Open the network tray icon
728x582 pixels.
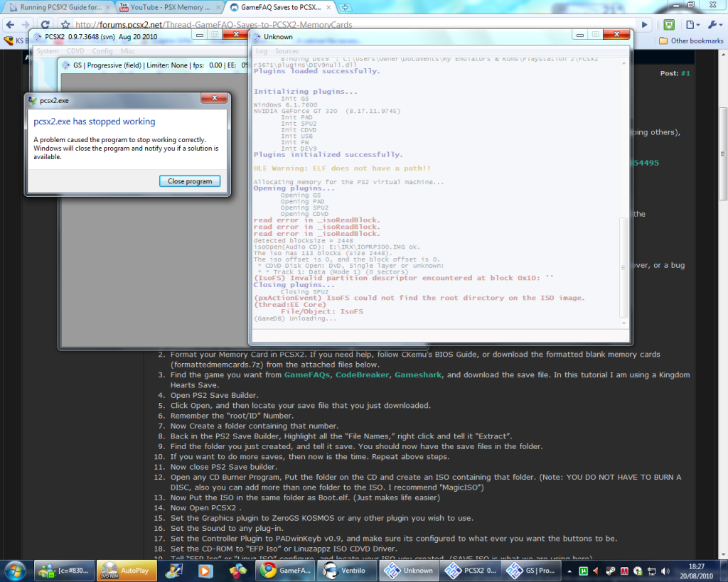[x=652, y=571]
